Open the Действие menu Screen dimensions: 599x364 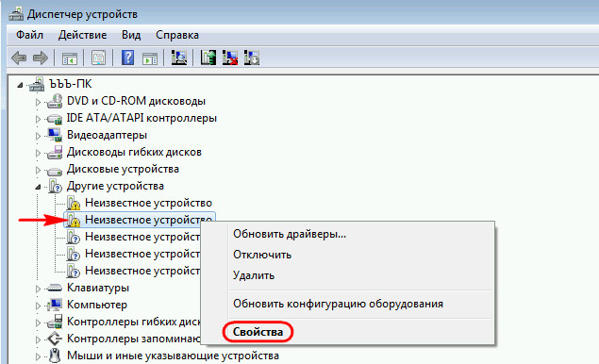click(x=82, y=35)
